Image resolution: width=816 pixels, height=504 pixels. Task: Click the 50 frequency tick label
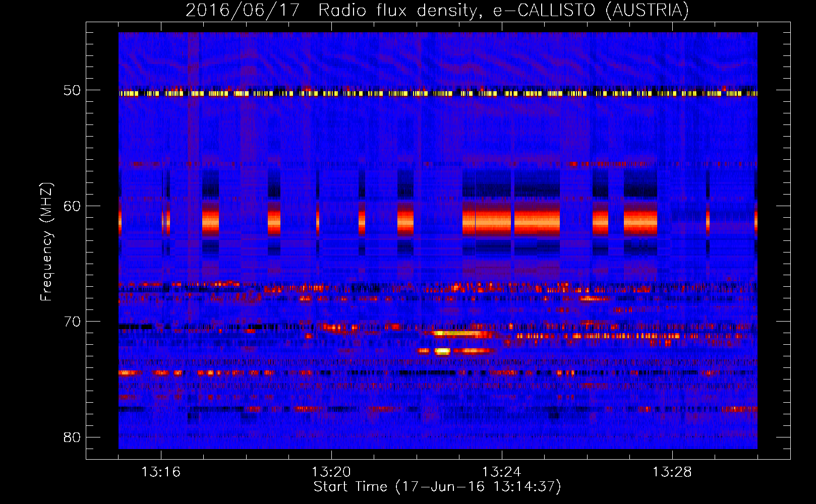tap(72, 91)
